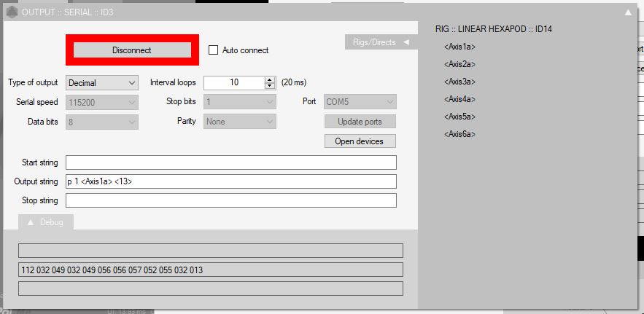Decrease Interval loops with the down arrow

click(269, 86)
